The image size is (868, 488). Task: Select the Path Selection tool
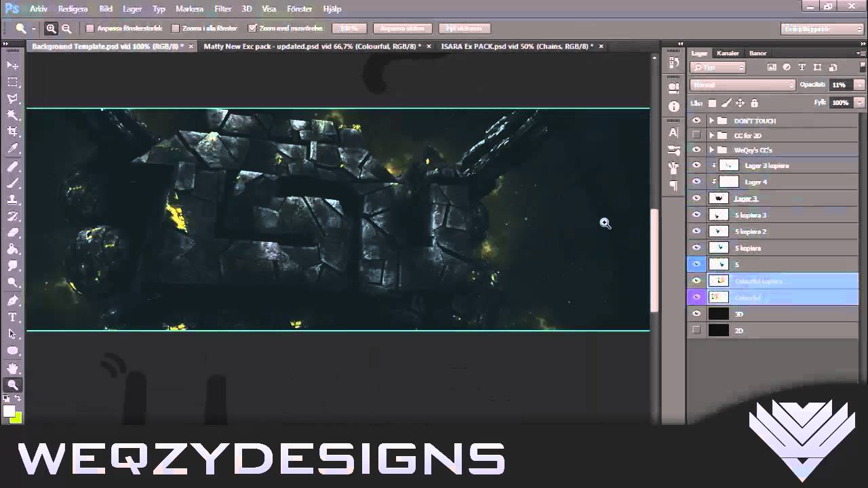pos(12,334)
